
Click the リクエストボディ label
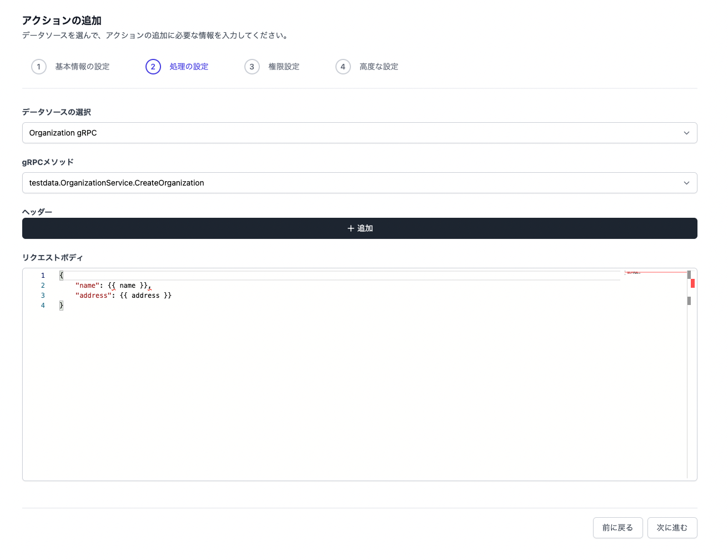(52, 258)
